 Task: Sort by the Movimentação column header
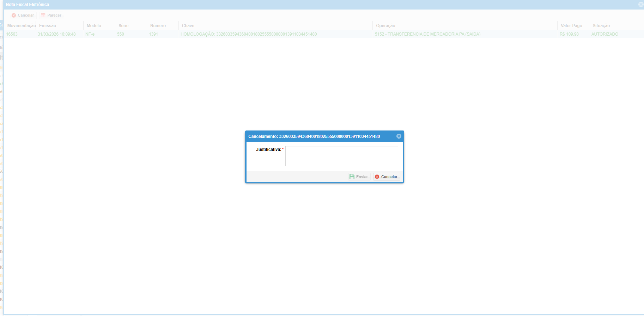[x=21, y=26]
